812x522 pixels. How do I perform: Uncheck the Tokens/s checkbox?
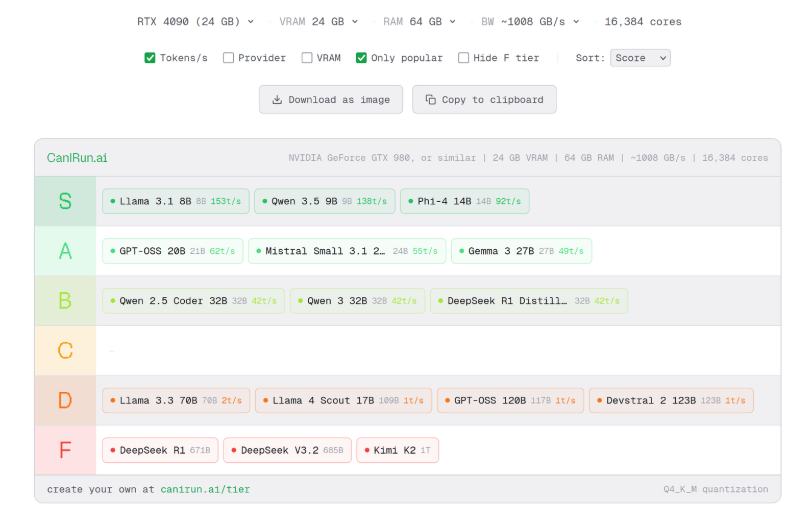[150, 58]
